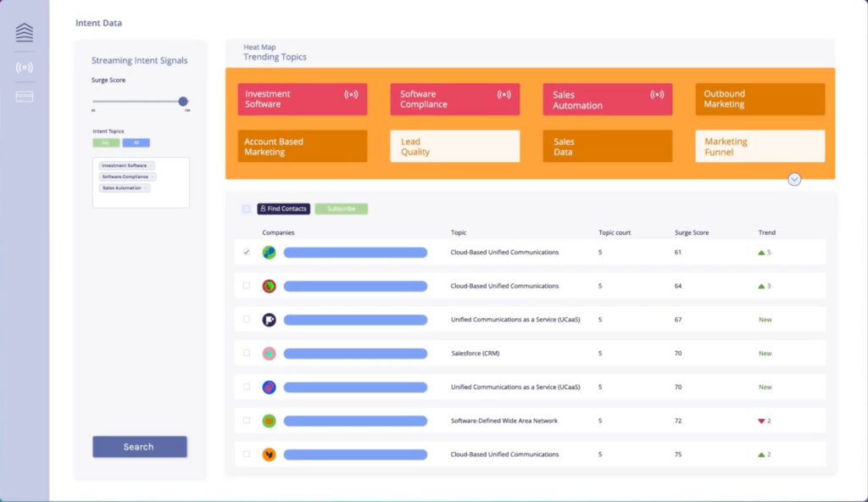Click the Search button

point(139,447)
